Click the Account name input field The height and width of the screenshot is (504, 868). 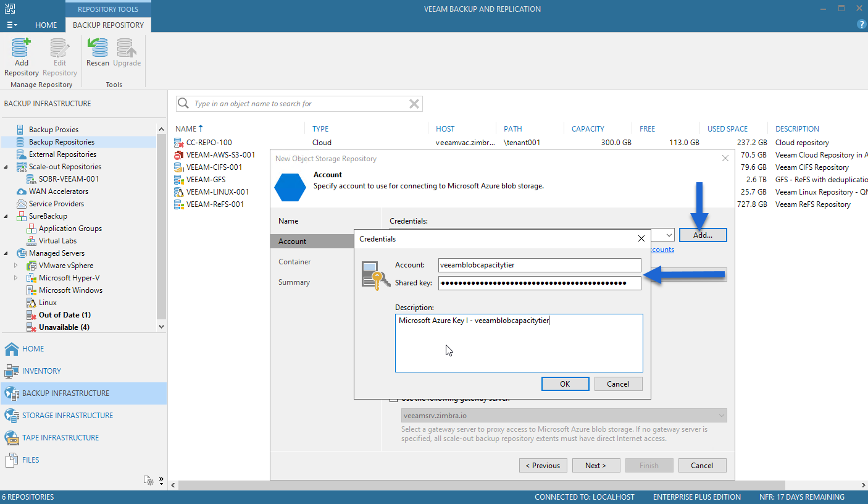540,265
